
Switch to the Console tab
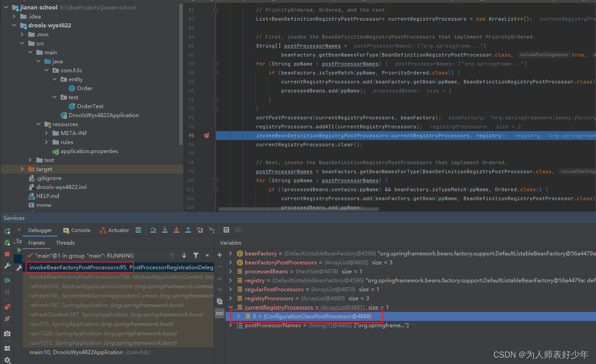coord(77,230)
